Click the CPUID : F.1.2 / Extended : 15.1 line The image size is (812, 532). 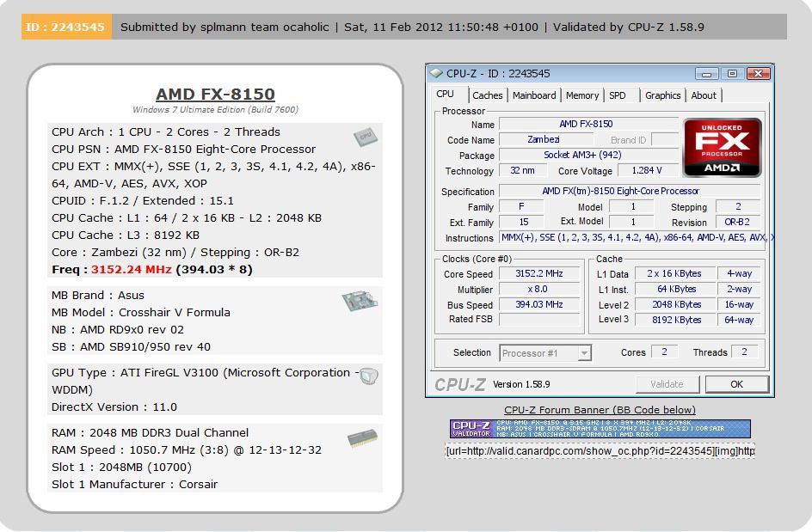(143, 201)
